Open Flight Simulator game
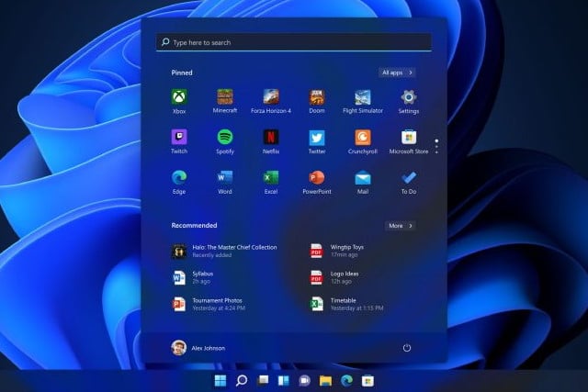This screenshot has width=588, height=392. (x=363, y=97)
